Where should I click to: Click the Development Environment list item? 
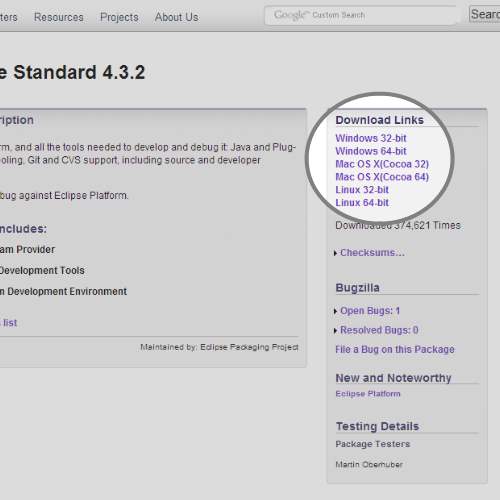[x=63, y=291]
